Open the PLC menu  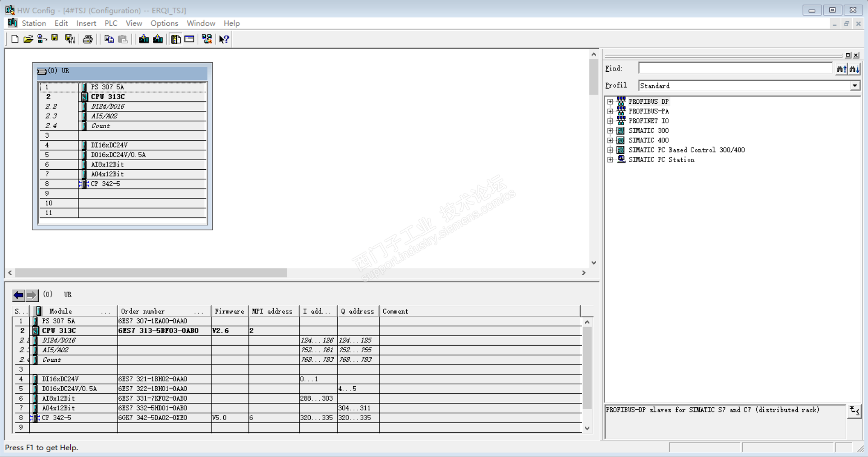pyautogui.click(x=111, y=23)
